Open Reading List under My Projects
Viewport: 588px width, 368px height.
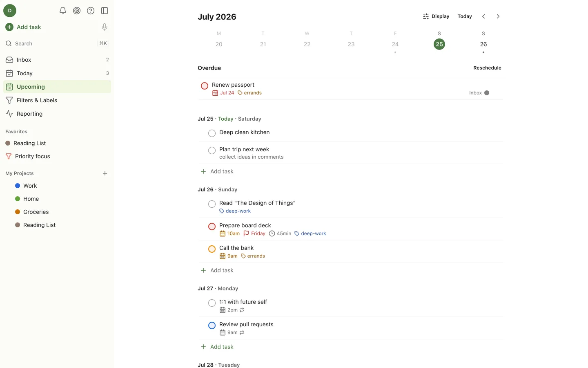pos(57,225)
